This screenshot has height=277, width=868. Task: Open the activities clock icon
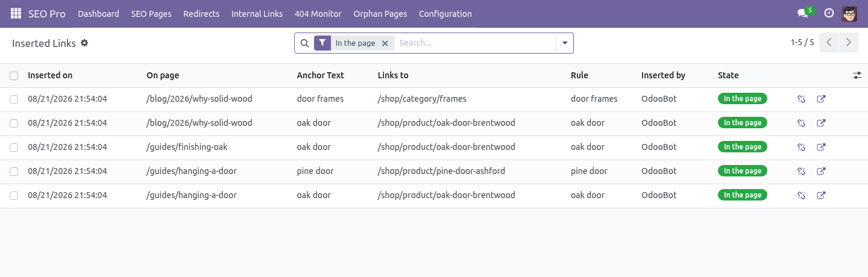(x=829, y=13)
